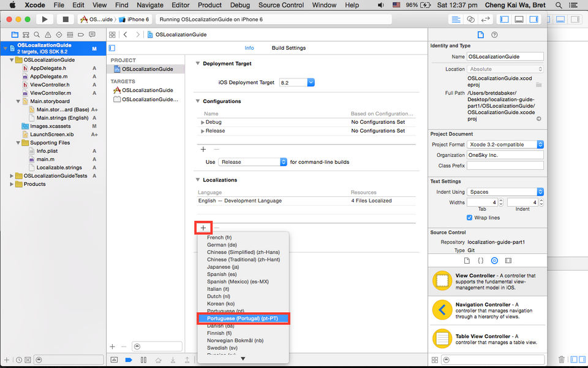Open the related items grid menu
The image size is (588, 368).
point(112,34)
